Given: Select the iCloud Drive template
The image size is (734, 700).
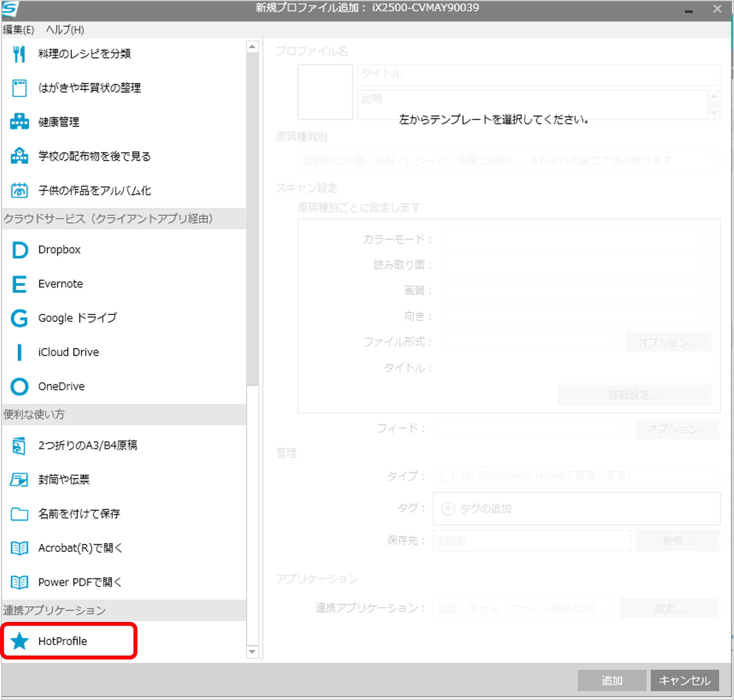Looking at the screenshot, I should coord(68,352).
